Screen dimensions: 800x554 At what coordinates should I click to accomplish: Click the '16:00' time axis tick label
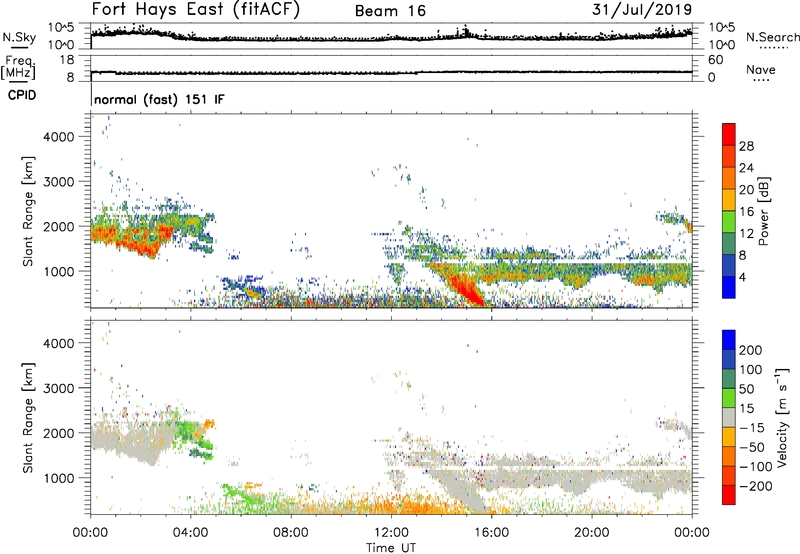coord(491,533)
